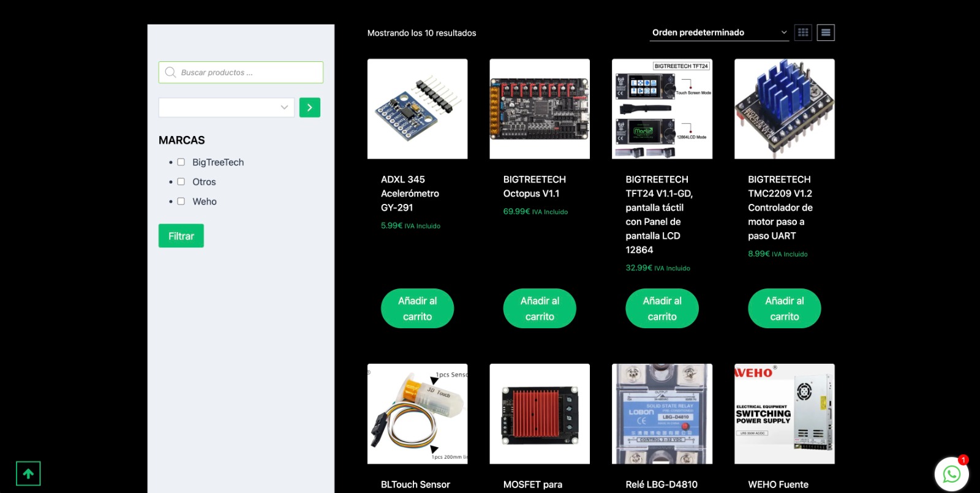Click in the Buscar productos search field
Screen dimensions: 980x493
coord(241,72)
